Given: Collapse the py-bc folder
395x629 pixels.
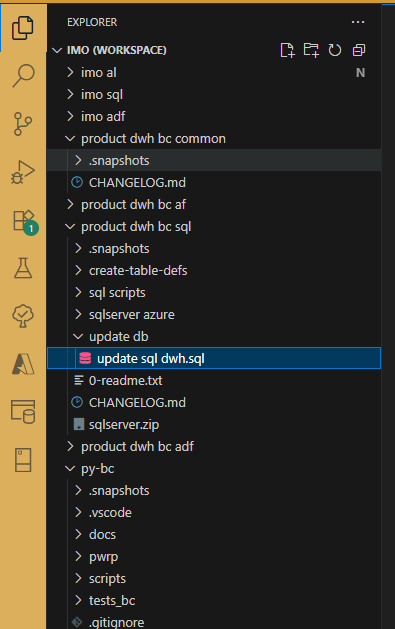Looking at the screenshot, I should 70,468.
